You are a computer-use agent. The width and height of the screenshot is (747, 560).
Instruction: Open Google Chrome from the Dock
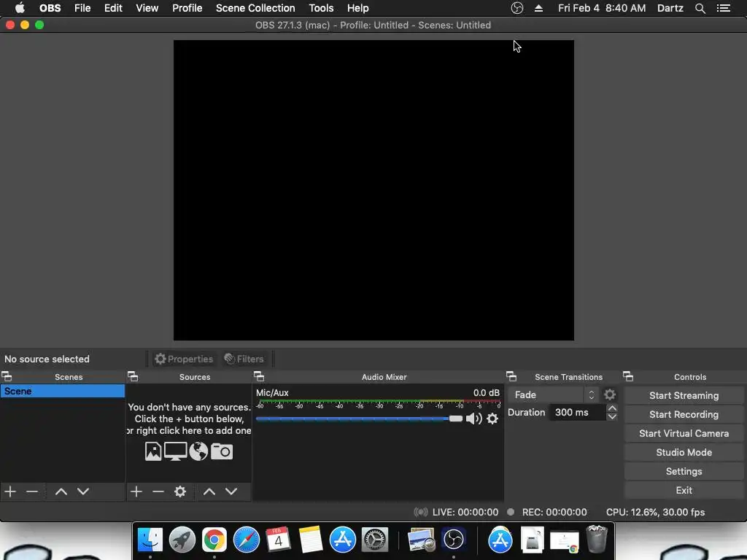(x=214, y=540)
